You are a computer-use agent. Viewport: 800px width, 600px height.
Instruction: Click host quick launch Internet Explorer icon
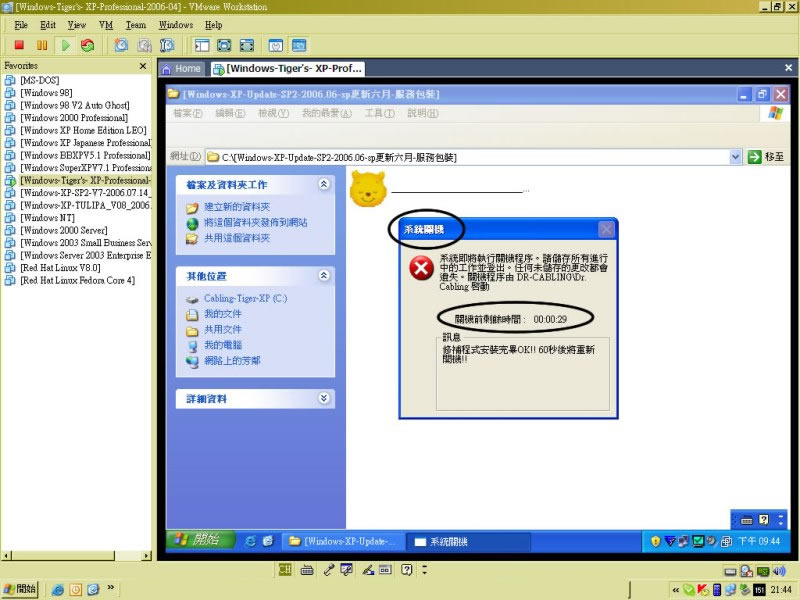[x=58, y=590]
